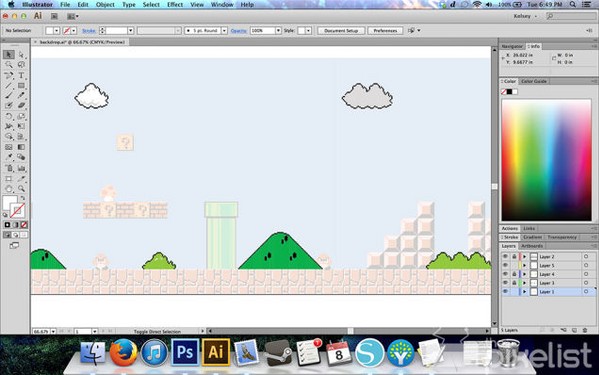
Task: Click the Document Setup button
Action: click(x=341, y=31)
